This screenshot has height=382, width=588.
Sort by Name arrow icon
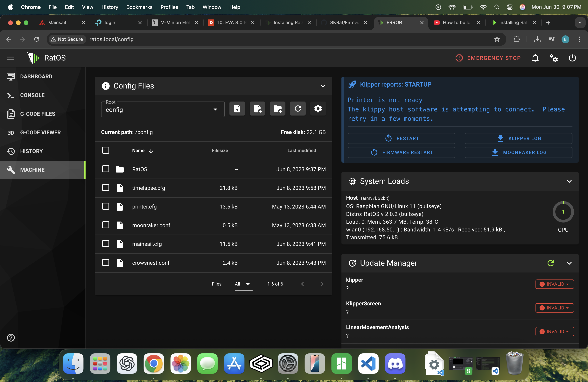tap(151, 151)
